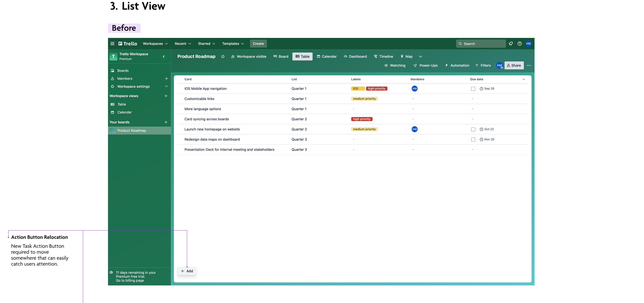The width and height of the screenshot is (644, 303).
Task: Click the Trello Workspace T logo
Action: (113, 57)
